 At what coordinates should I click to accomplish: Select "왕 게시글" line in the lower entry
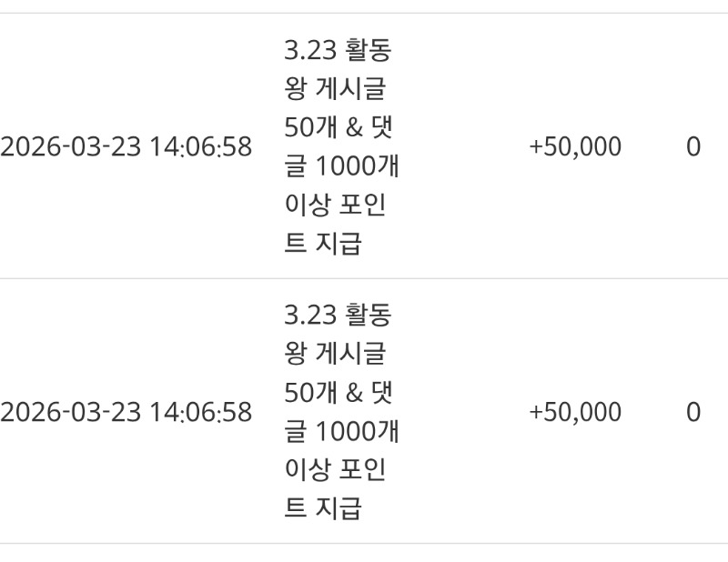[335, 355]
